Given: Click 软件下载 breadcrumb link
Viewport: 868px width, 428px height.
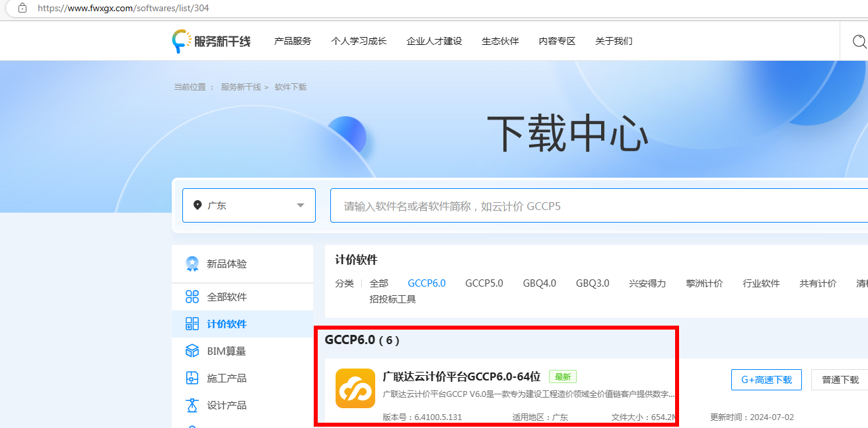Looking at the screenshot, I should (x=291, y=87).
